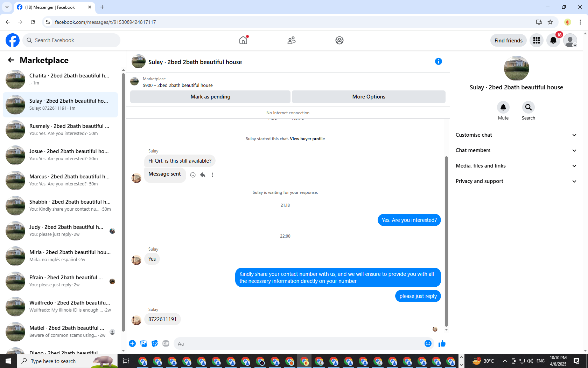Image resolution: width=588 pixels, height=368 pixels.
Task: Open View buyer profile link
Action: pyautogui.click(x=307, y=139)
